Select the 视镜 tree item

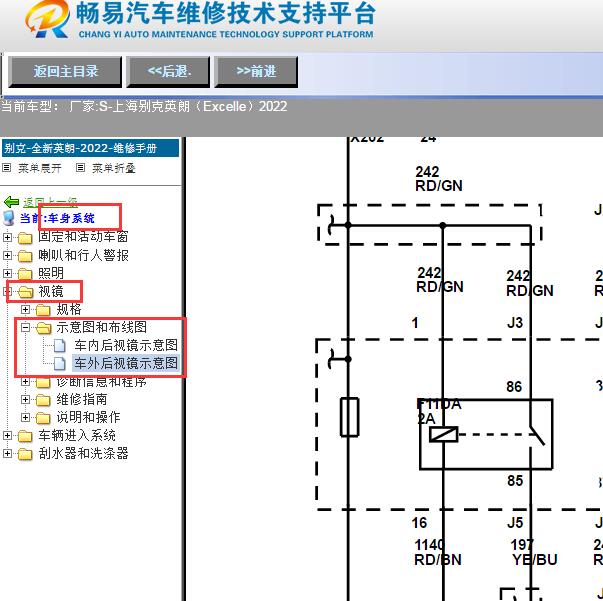(51, 291)
